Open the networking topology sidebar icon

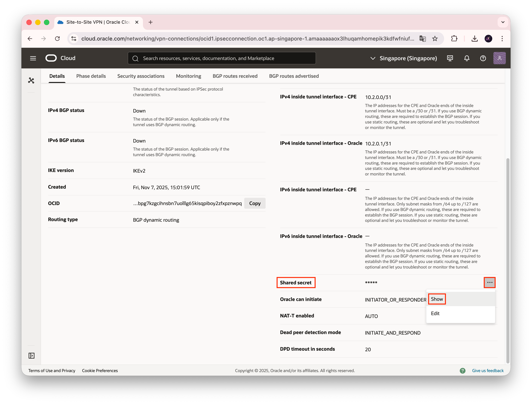(31, 80)
